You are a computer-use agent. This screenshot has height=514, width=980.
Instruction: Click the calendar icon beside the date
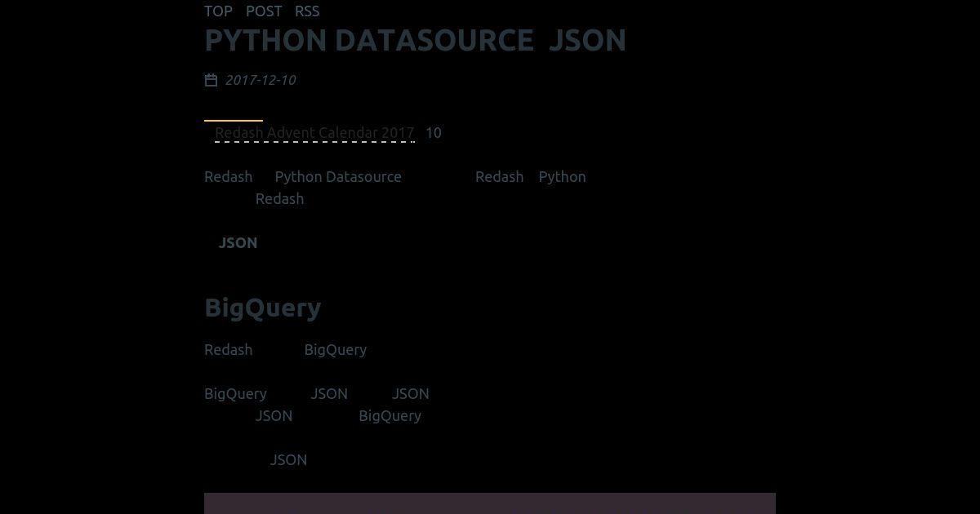point(211,80)
